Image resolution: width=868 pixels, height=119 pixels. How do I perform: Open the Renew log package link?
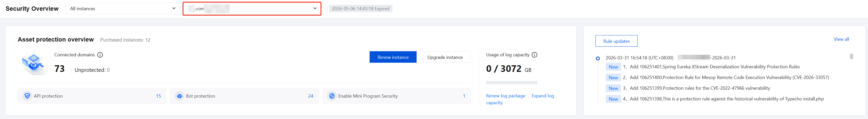[506, 96]
